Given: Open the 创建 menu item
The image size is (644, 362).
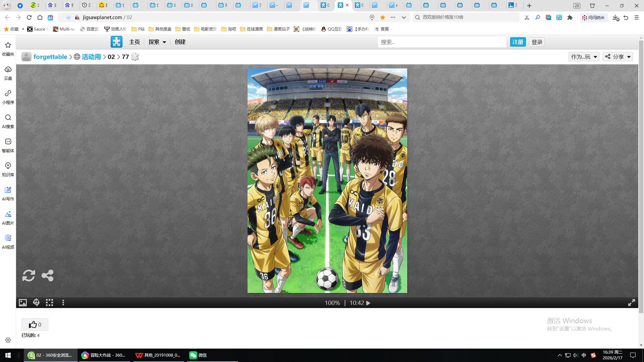Looking at the screenshot, I should [x=180, y=42].
